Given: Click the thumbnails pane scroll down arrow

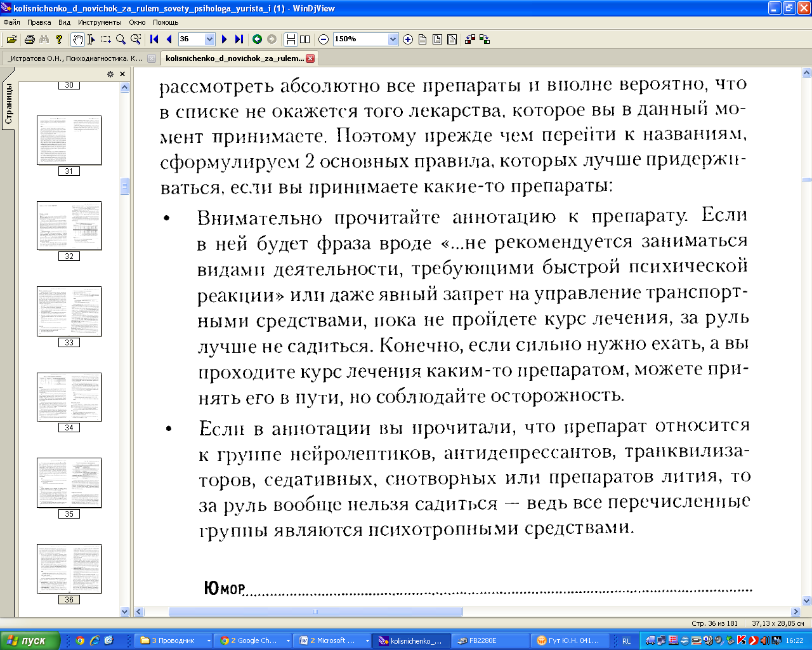Looking at the screenshot, I should 124,611.
